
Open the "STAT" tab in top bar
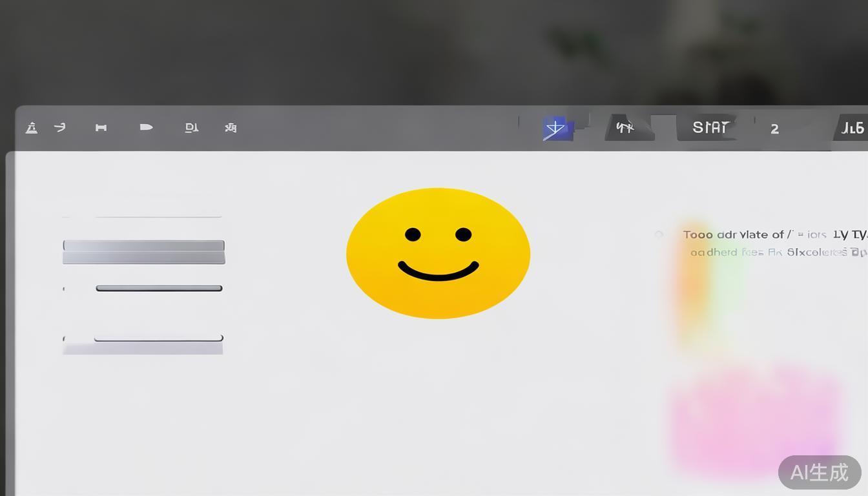(710, 128)
